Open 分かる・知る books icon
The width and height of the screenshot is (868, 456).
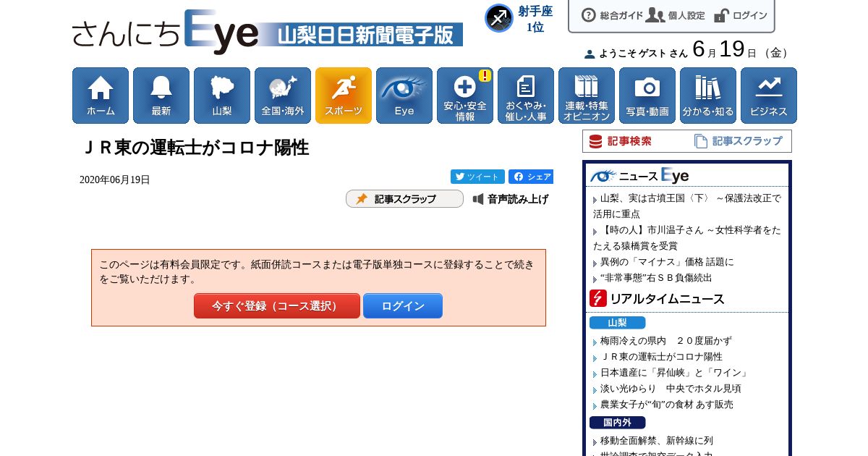click(708, 96)
